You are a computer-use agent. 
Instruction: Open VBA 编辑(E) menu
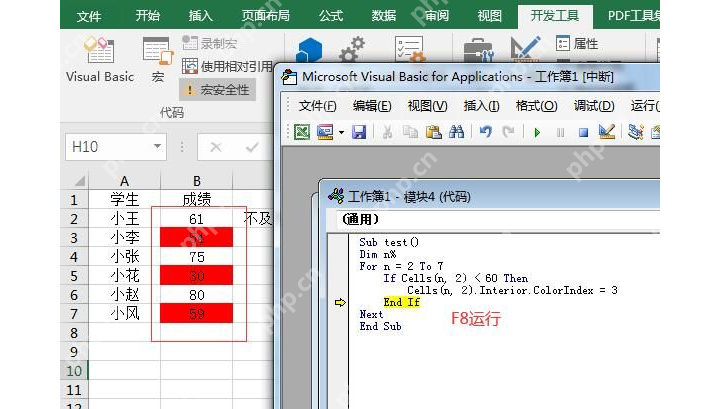point(372,106)
